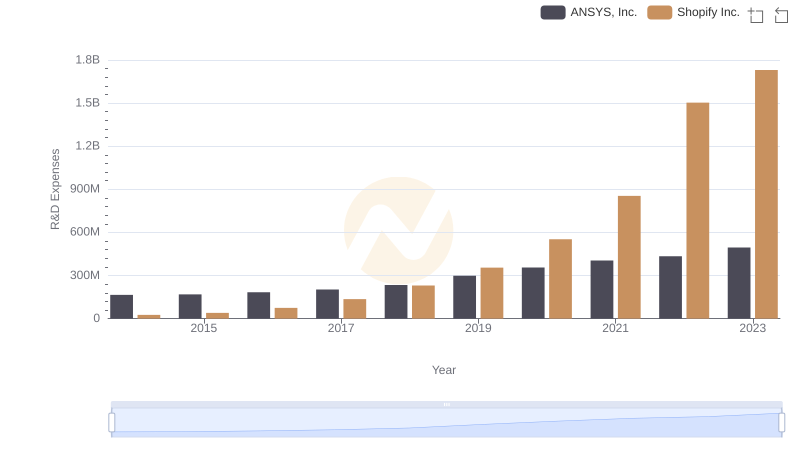This screenshot has width=800, height=461.
Task: Click the 2015 x-axis label
Action: [204, 328]
